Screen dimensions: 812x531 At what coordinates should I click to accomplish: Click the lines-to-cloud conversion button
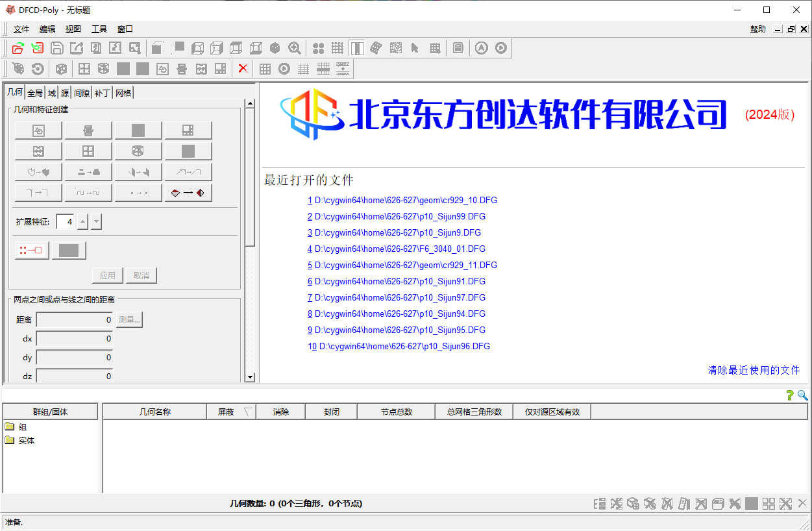[88, 172]
